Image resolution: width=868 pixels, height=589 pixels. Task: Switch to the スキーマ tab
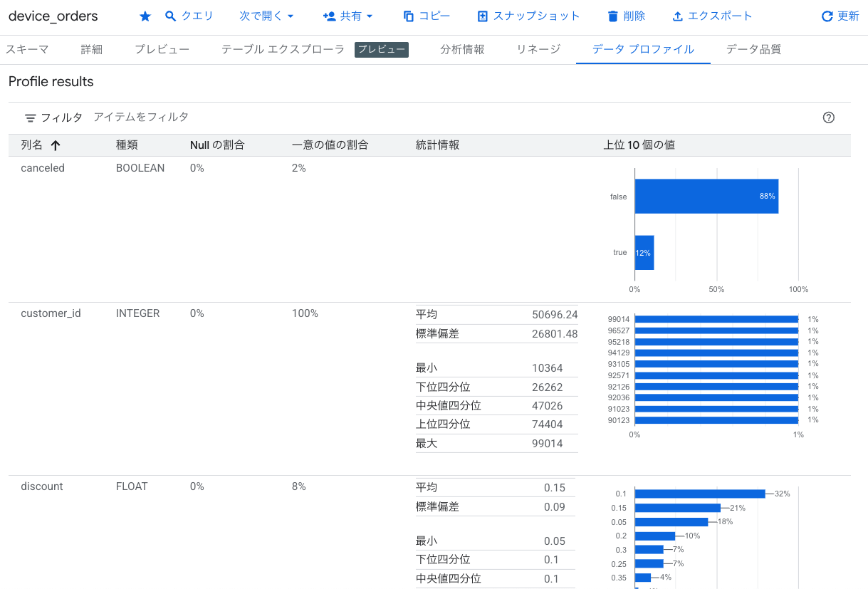(x=28, y=49)
